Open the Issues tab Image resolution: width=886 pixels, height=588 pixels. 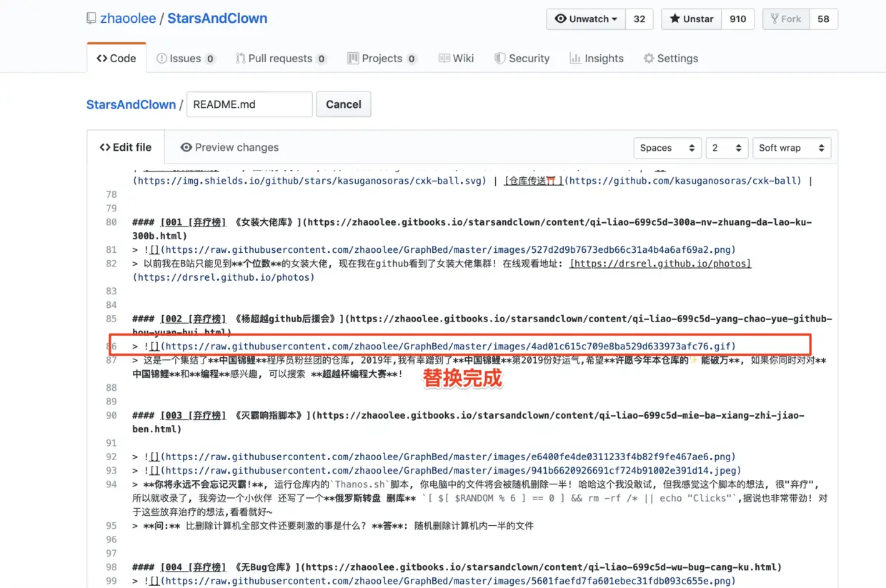coord(186,59)
